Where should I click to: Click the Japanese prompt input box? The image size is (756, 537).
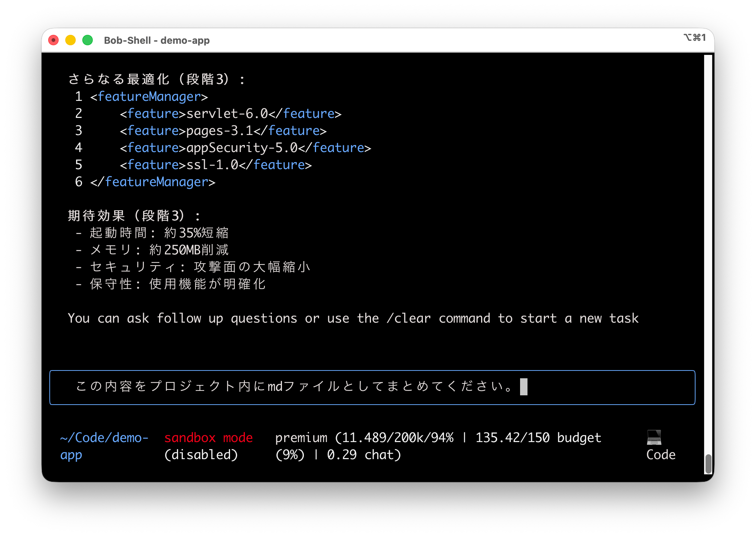click(372, 387)
